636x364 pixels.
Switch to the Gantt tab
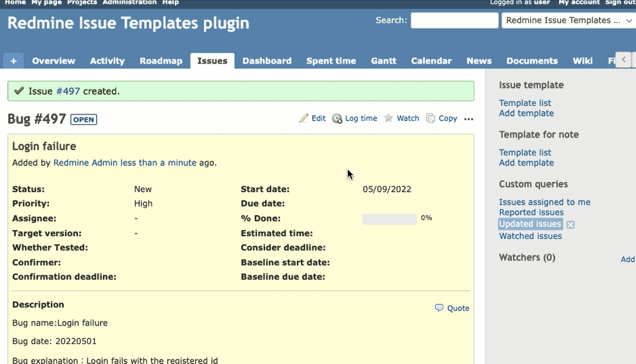click(384, 61)
